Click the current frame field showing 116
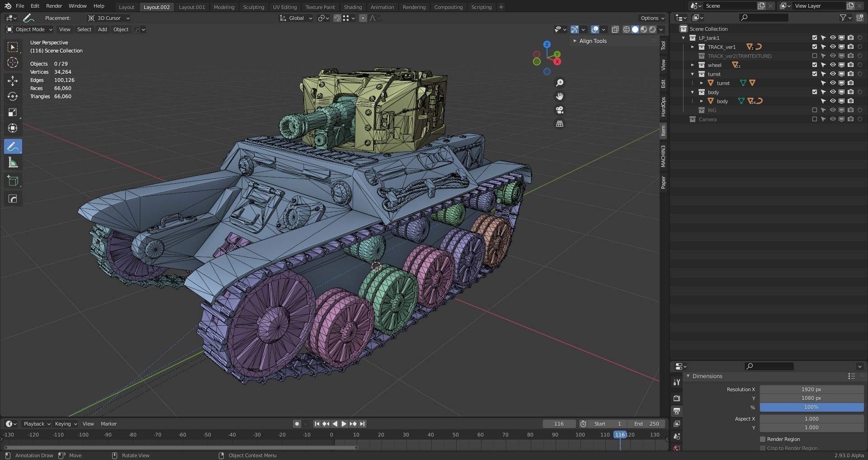The height and width of the screenshot is (460, 868). [559, 424]
